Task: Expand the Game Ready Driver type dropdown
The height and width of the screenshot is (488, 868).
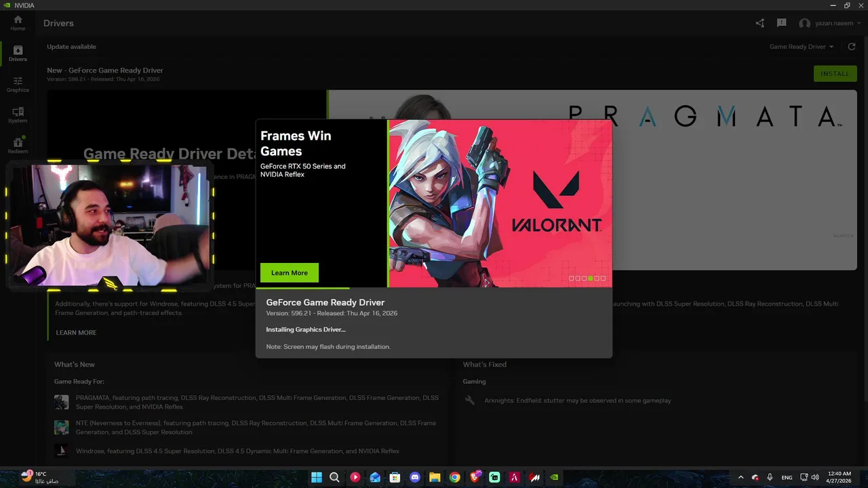Action: (x=802, y=47)
